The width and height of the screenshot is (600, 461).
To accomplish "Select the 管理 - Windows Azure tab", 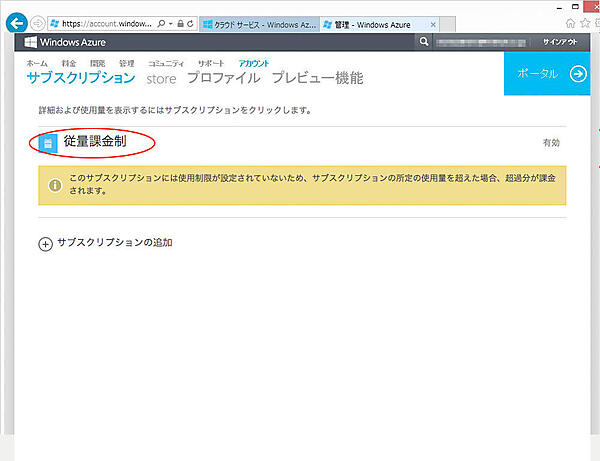I will tap(380, 24).
